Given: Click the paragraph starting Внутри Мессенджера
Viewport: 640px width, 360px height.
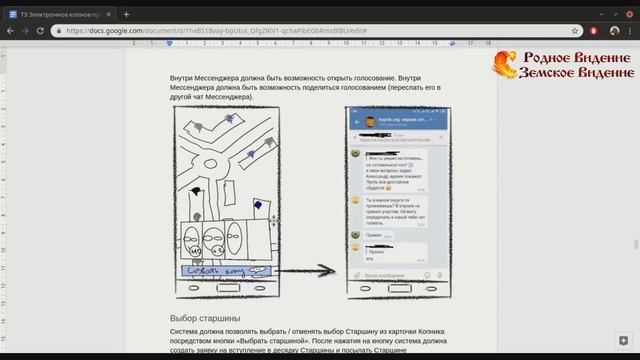Looking at the screenshot, I should pyautogui.click(x=305, y=87).
